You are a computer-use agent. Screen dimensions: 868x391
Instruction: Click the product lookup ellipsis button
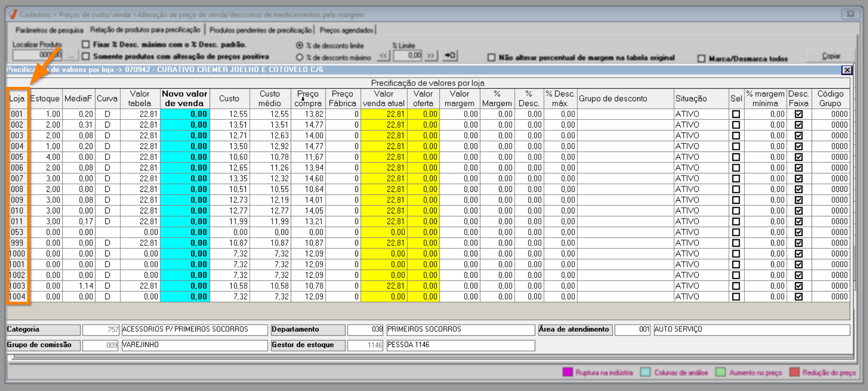(71, 56)
